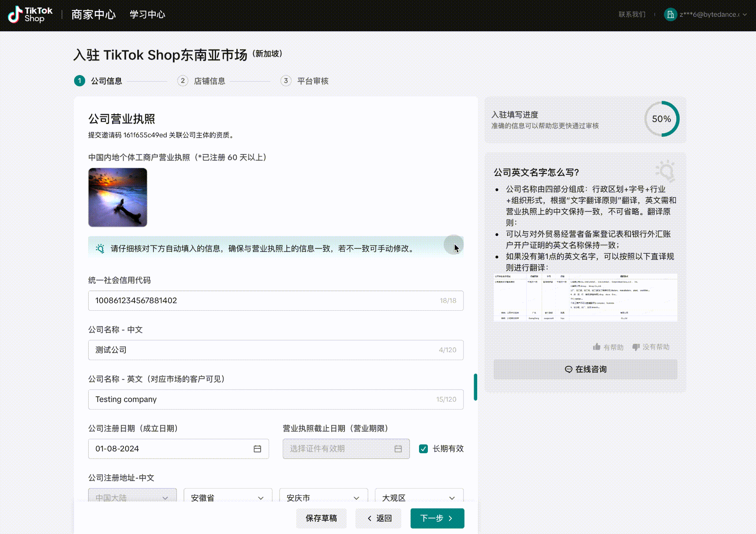Screen dimensions: 756x534
Task: Open 学习中心 in the top navigation
Action: pyautogui.click(x=147, y=15)
